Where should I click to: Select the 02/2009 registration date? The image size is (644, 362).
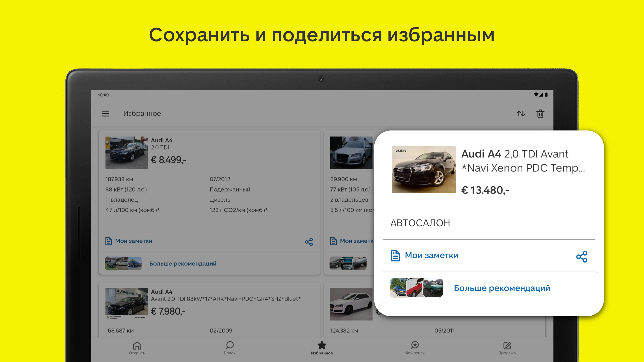(x=221, y=331)
